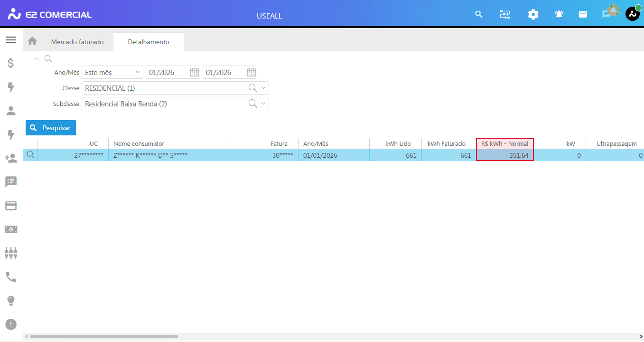Open the hamburger menu in the sidebar
Screen dimensions: 644x342
click(11, 40)
